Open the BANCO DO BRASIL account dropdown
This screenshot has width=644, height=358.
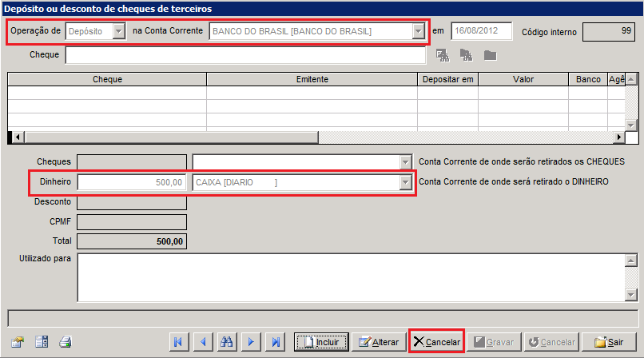[x=418, y=31]
